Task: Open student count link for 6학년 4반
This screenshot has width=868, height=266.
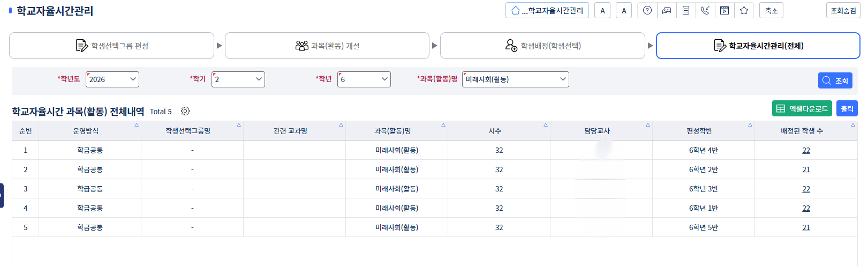Action: click(x=806, y=150)
